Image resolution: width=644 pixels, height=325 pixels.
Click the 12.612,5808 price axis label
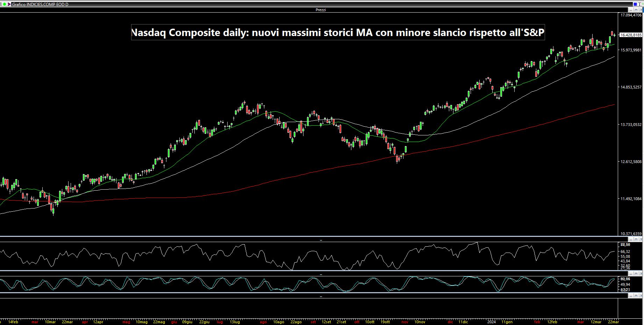(x=631, y=162)
